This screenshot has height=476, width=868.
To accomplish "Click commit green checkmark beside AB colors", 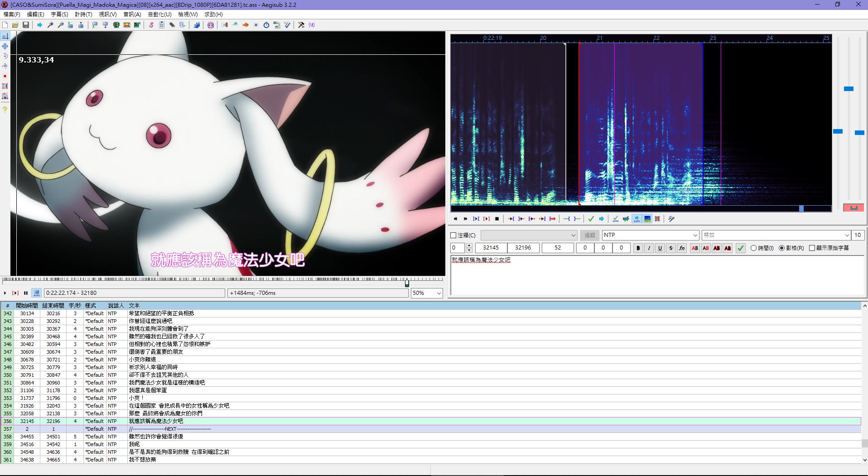I will pos(741,248).
